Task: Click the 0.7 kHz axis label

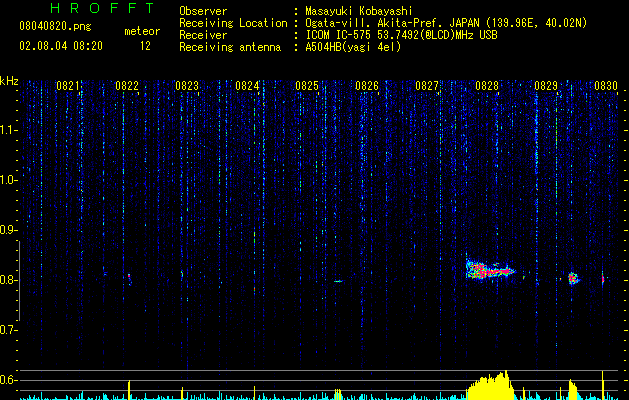Action: tap(8, 330)
